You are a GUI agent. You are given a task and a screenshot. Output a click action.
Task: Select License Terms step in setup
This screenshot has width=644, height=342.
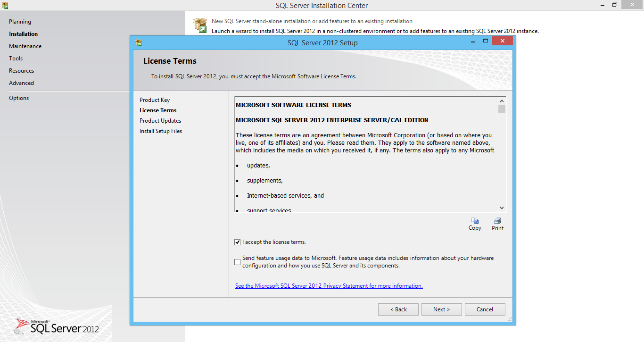(158, 110)
